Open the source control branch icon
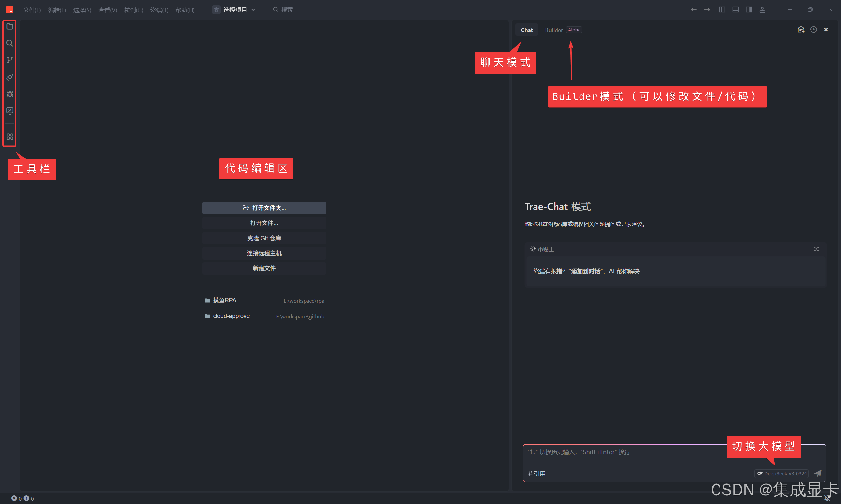 [x=10, y=60]
